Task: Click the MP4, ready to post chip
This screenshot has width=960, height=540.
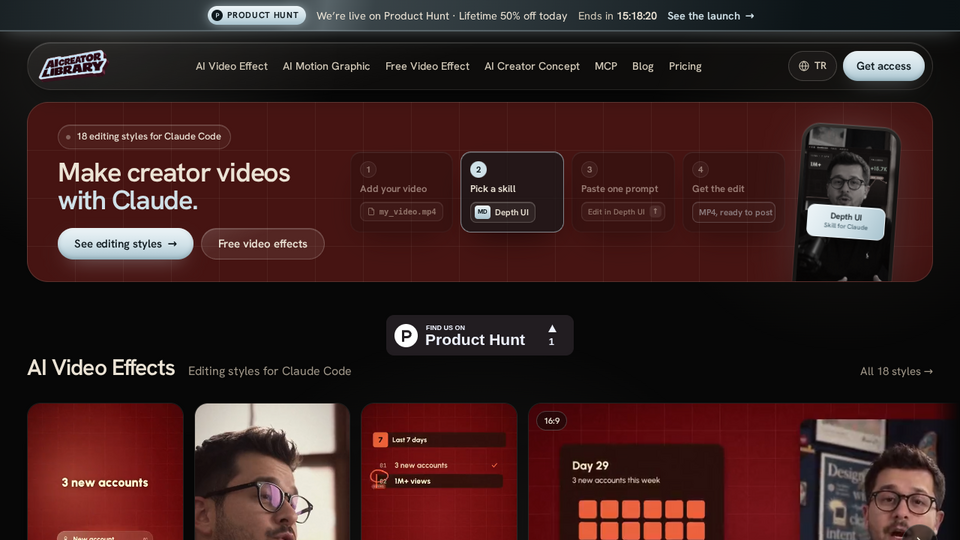Action: [x=733, y=212]
